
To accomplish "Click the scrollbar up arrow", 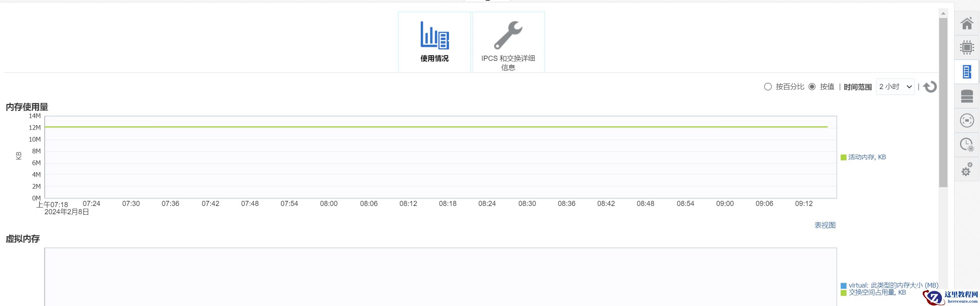I will point(943,14).
